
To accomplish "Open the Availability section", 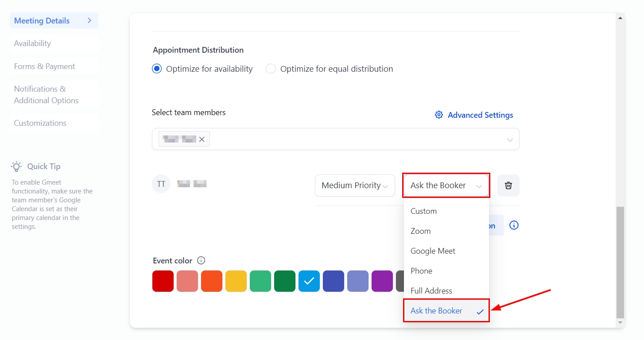I will click(x=32, y=43).
